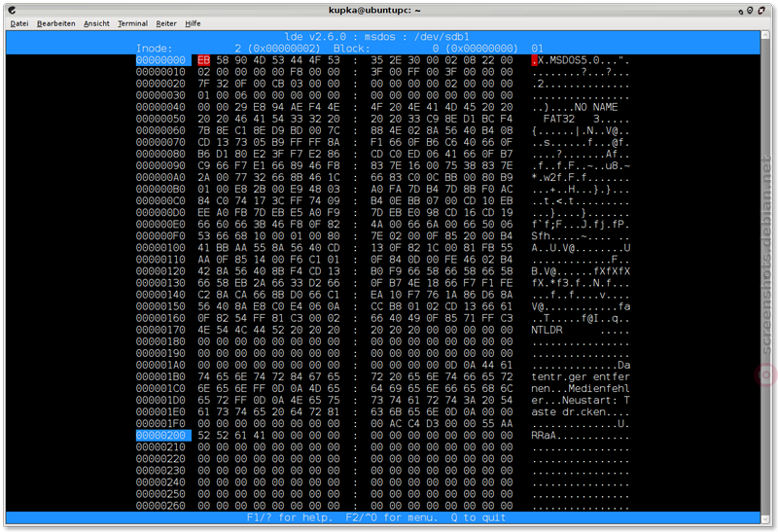Screen dimensions: 778x532
Task: Open the Hilfe menu
Action: (x=193, y=23)
